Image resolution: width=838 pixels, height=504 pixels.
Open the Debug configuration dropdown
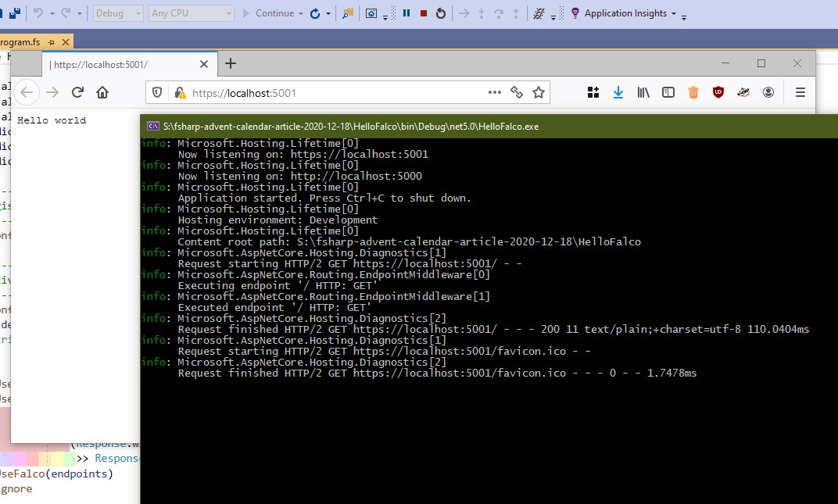point(118,13)
